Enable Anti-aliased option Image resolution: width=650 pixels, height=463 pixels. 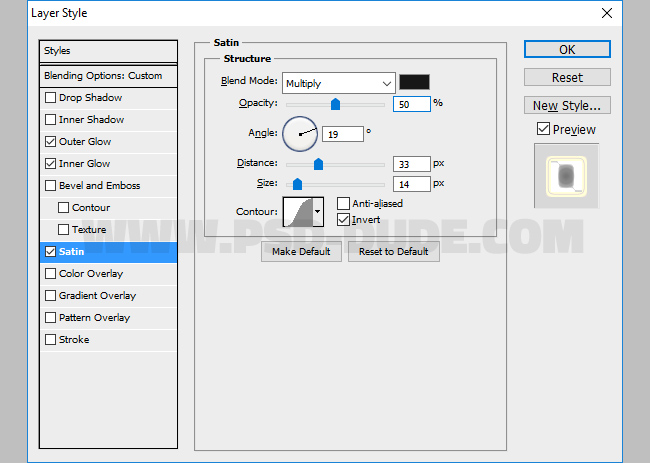pos(344,204)
